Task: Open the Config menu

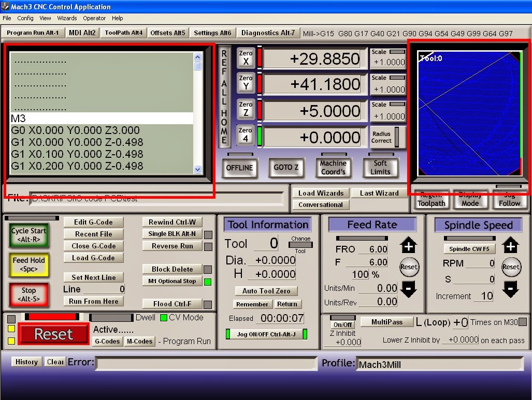Action: (x=25, y=18)
